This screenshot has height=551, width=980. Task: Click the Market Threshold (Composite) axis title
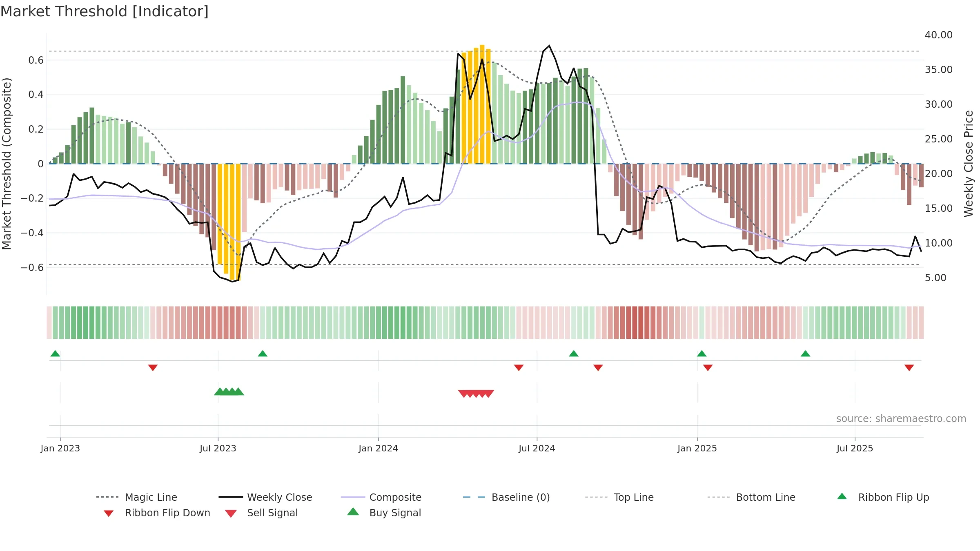tap(7, 163)
